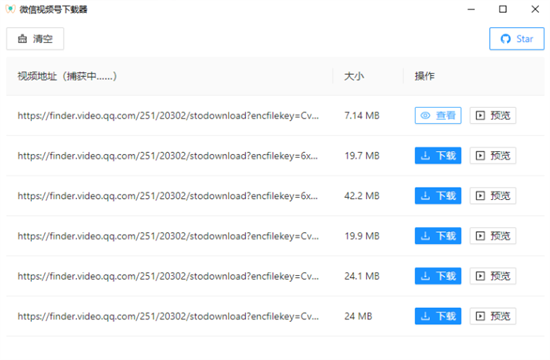The width and height of the screenshot is (550, 360).
Task: Select the URL of the 19.7 MB row
Action: point(168,155)
